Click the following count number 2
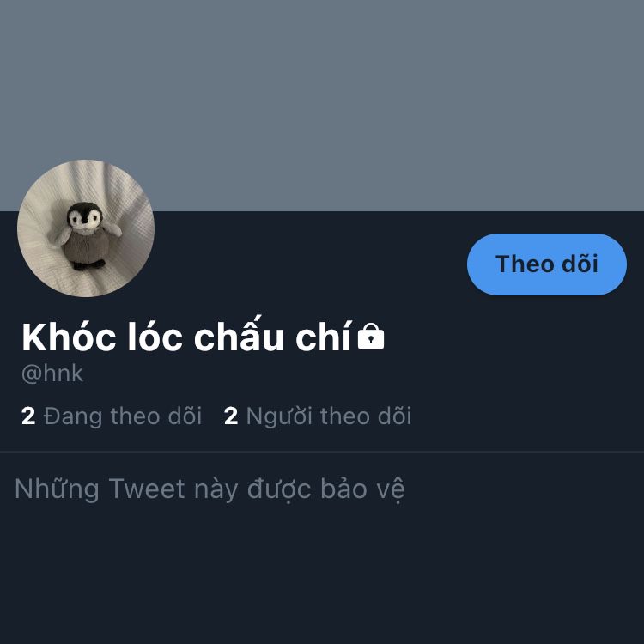 28,416
